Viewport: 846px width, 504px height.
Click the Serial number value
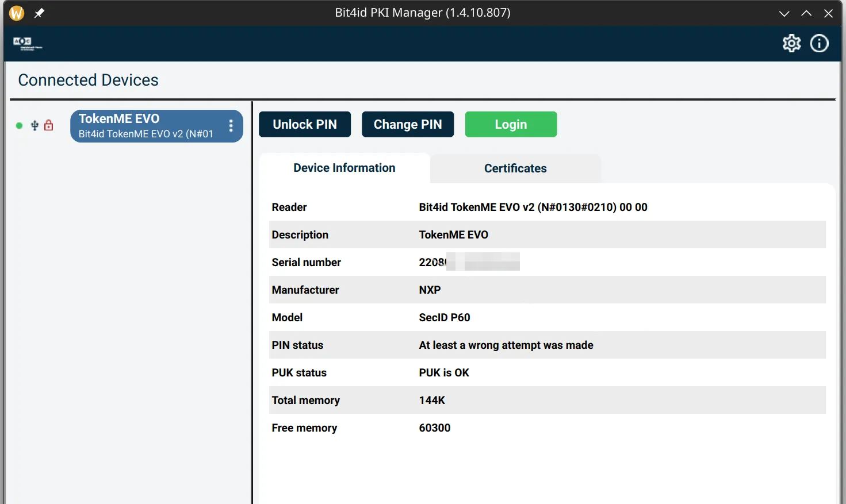[x=469, y=262]
